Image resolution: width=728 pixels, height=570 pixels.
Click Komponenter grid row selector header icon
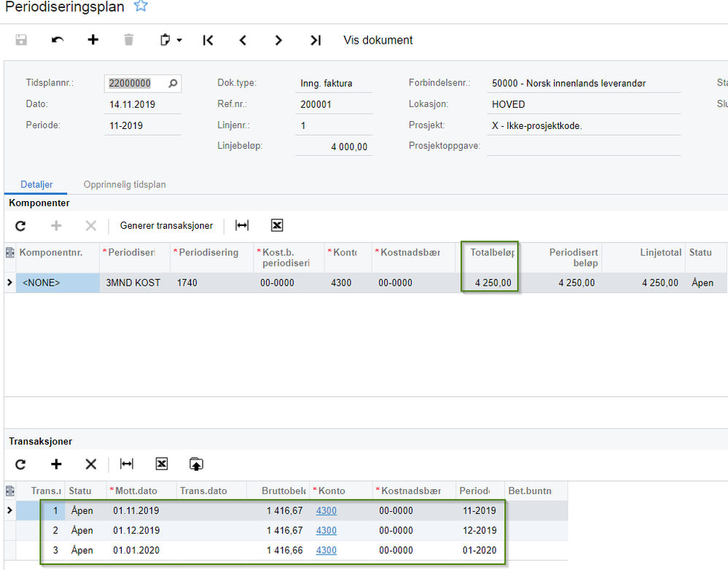[9, 253]
